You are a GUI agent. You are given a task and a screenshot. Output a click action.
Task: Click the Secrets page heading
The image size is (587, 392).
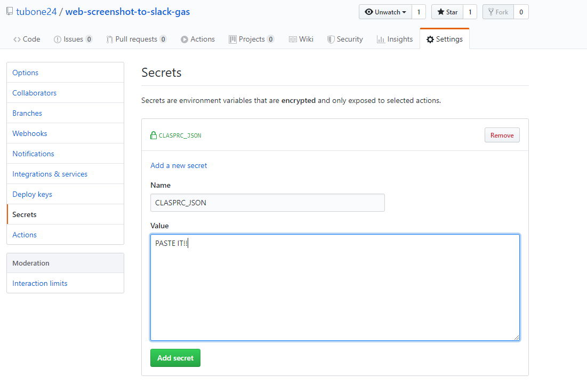pos(162,72)
